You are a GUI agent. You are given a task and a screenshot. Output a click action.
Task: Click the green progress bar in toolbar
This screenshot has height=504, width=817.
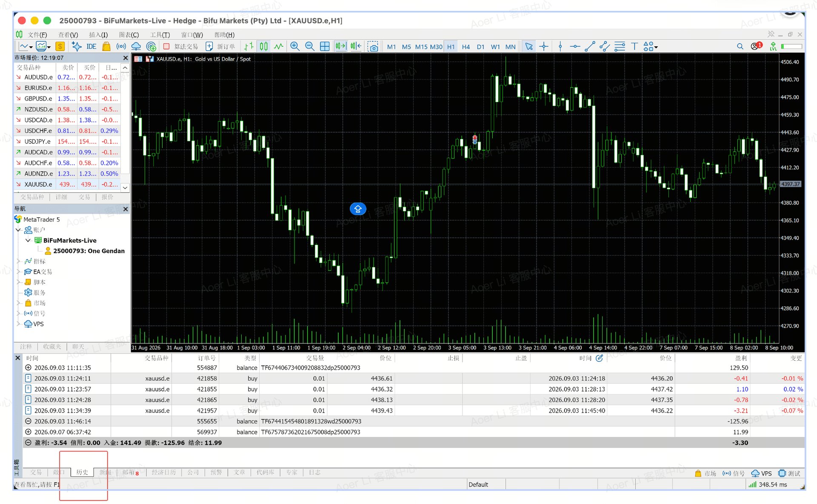click(x=791, y=46)
